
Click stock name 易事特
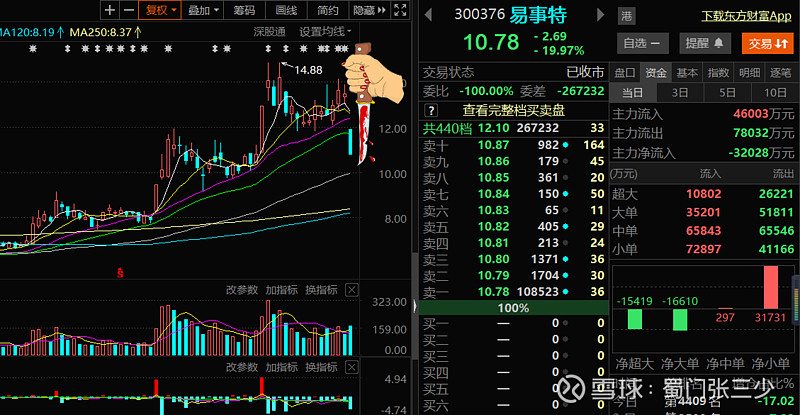(x=538, y=15)
